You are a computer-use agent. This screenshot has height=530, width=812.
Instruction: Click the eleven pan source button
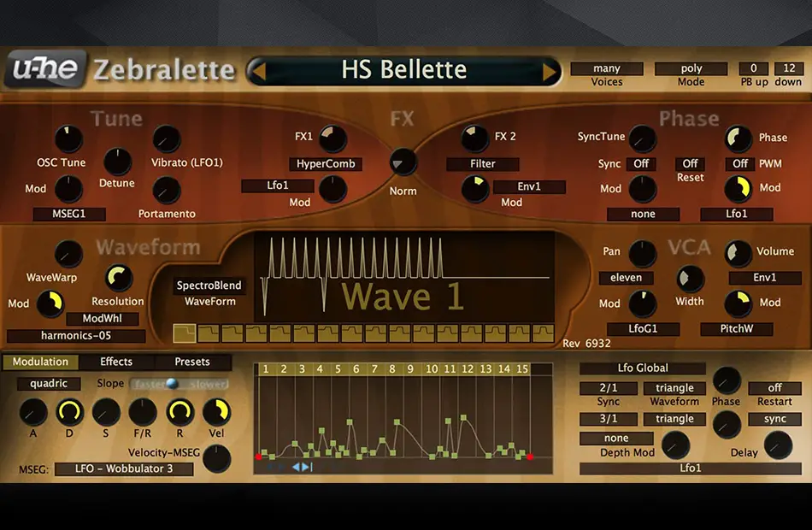pos(626,278)
